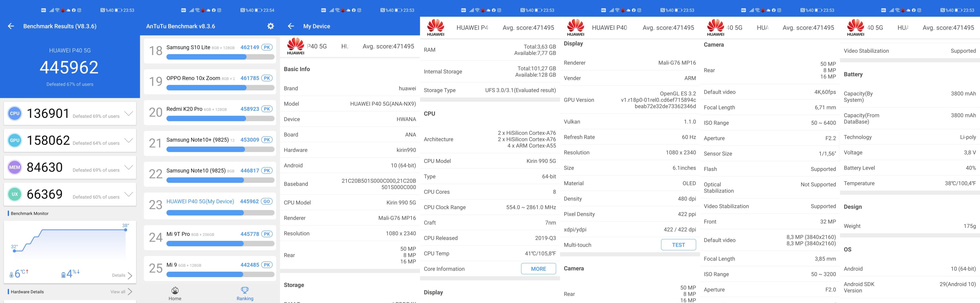
Task: Tap battery icon in first status bar
Action: click(x=118, y=10)
